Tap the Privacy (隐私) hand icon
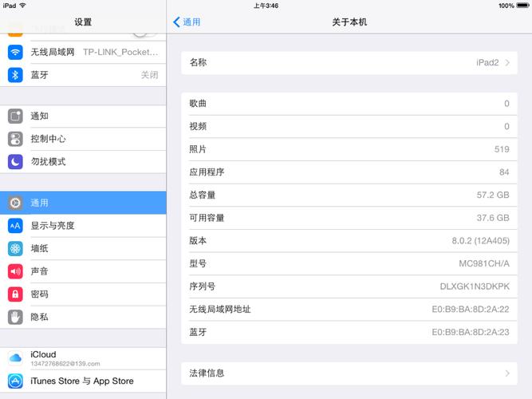Viewport: 532px width, 399px height. [15, 317]
